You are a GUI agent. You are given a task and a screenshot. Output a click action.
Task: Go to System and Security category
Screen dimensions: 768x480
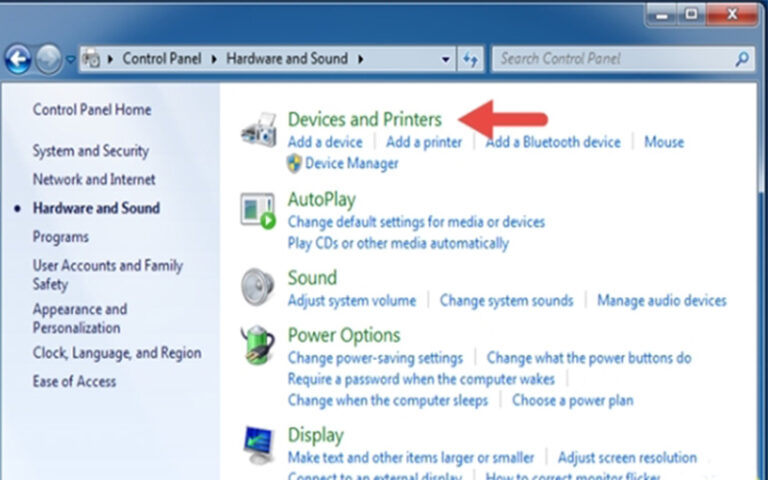[91, 151]
